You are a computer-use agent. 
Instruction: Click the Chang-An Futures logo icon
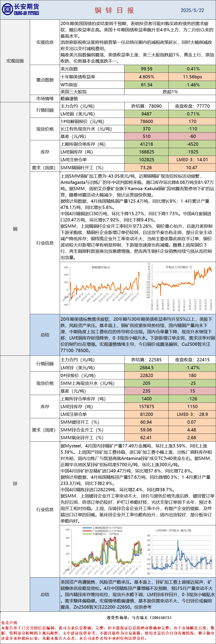coord(7,9)
